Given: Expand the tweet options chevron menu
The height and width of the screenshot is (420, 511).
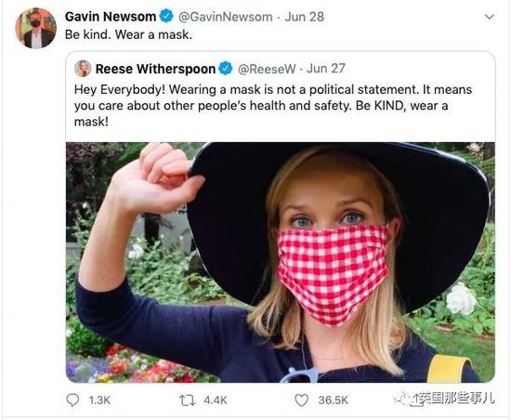Looking at the screenshot, I should tap(490, 17).
